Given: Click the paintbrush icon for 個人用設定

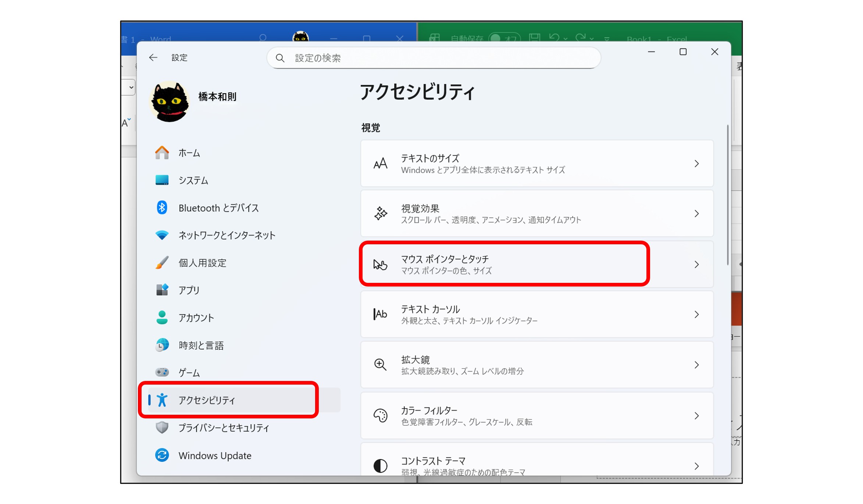Looking at the screenshot, I should tap(162, 263).
